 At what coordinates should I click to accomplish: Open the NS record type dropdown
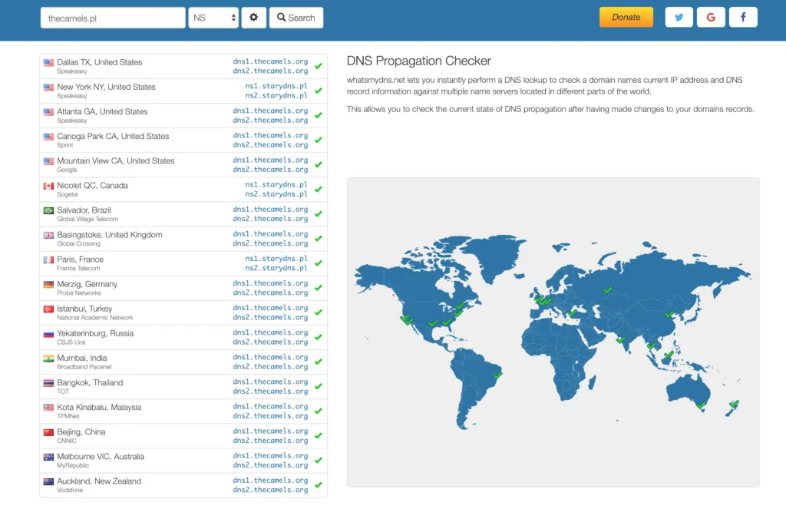point(213,17)
